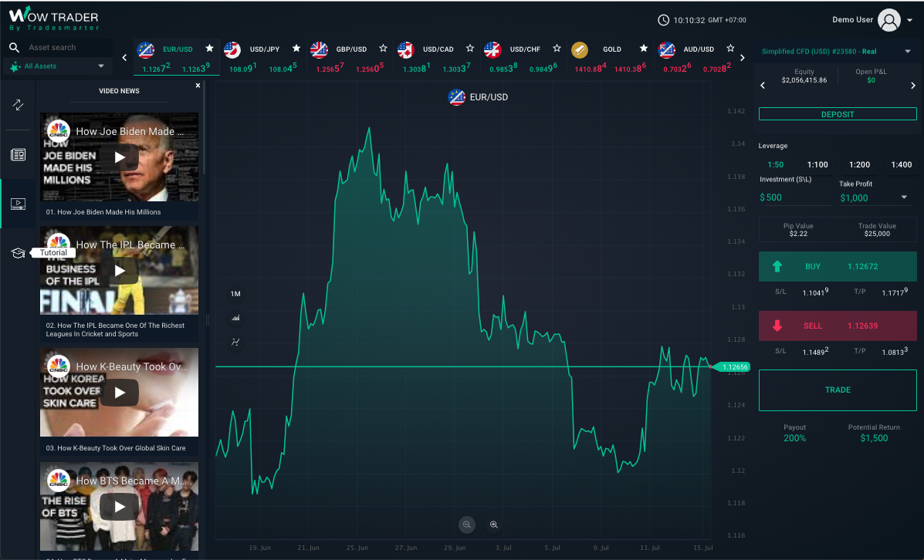
Task: Open the Demo User avatar
Action: pos(889,20)
